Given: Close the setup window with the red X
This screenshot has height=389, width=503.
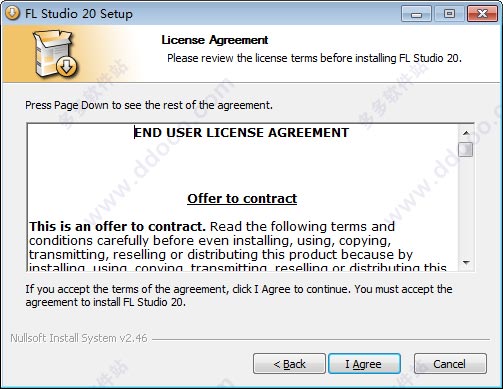Looking at the screenshot, I should [482, 14].
